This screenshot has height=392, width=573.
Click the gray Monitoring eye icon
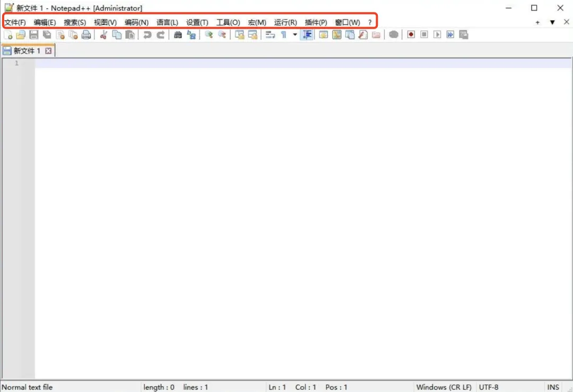[x=394, y=34]
